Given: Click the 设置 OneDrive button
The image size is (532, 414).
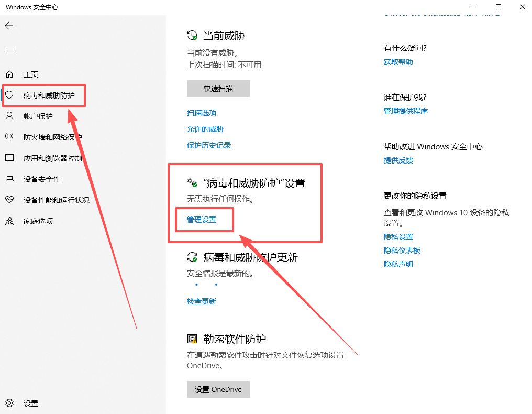Looking at the screenshot, I should pos(218,389).
